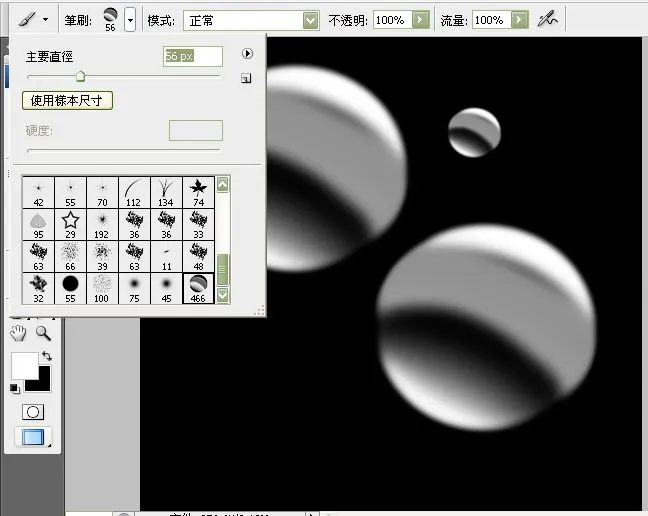
Task: Change the screen mode button
Action: tap(33, 437)
